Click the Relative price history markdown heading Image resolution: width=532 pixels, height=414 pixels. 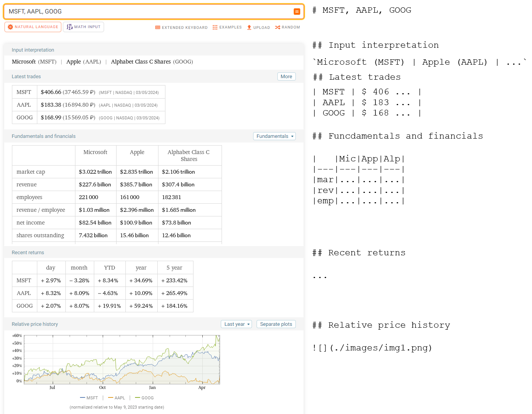(381, 325)
